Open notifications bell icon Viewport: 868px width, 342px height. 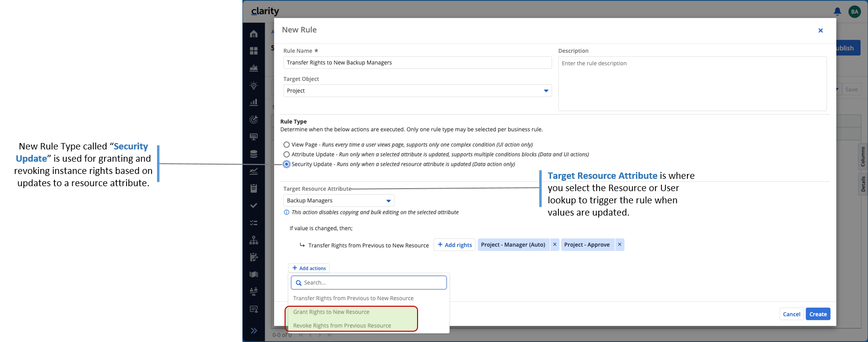[x=838, y=11]
